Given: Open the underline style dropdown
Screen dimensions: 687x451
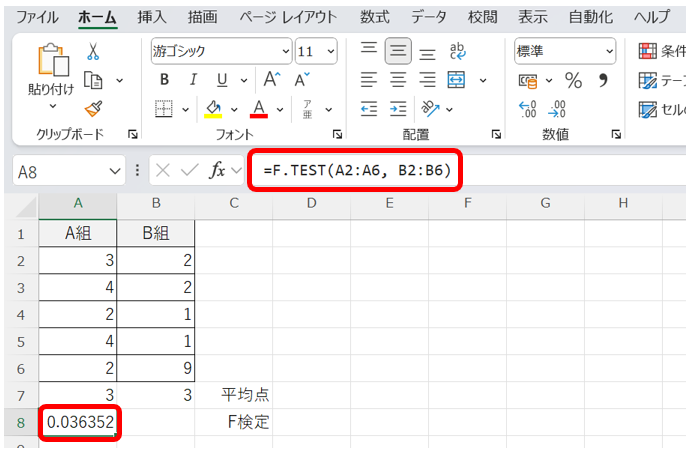Looking at the screenshot, I should click(244, 80).
